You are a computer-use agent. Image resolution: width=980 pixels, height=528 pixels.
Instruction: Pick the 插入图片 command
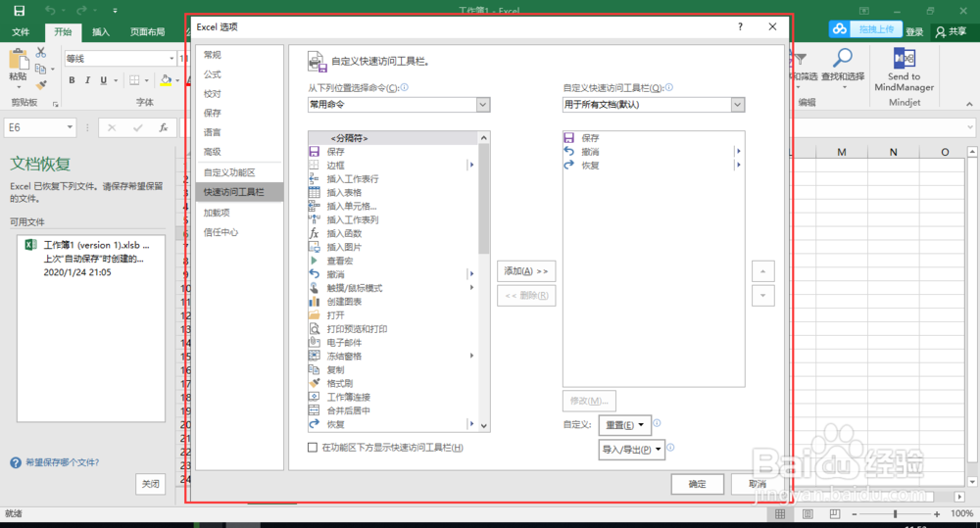pyautogui.click(x=393, y=247)
